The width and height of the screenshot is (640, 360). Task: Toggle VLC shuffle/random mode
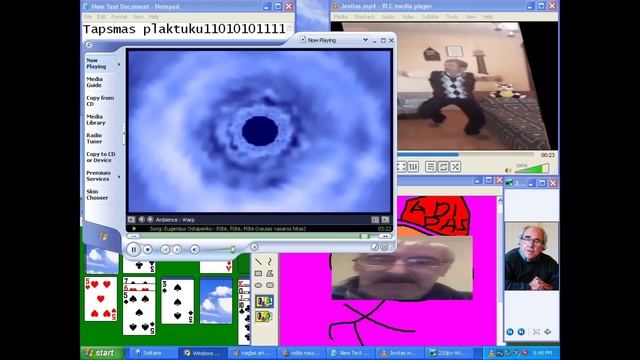(x=455, y=167)
